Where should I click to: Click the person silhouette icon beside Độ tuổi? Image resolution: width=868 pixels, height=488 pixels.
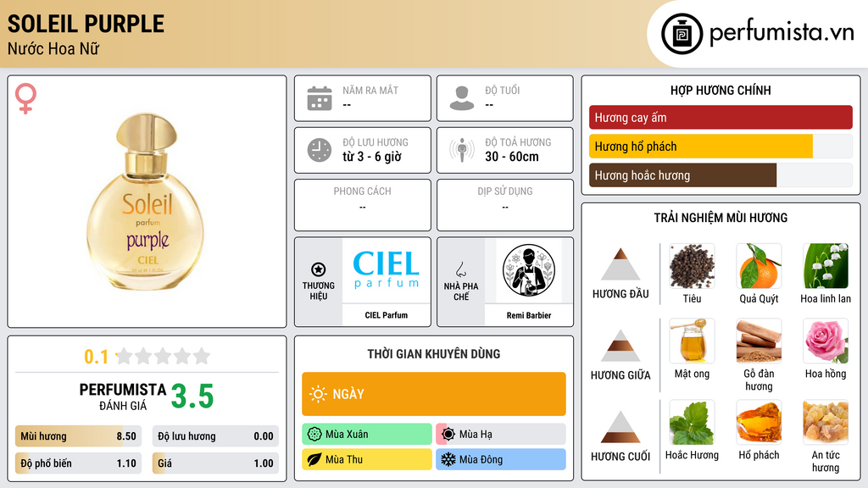[x=462, y=98]
